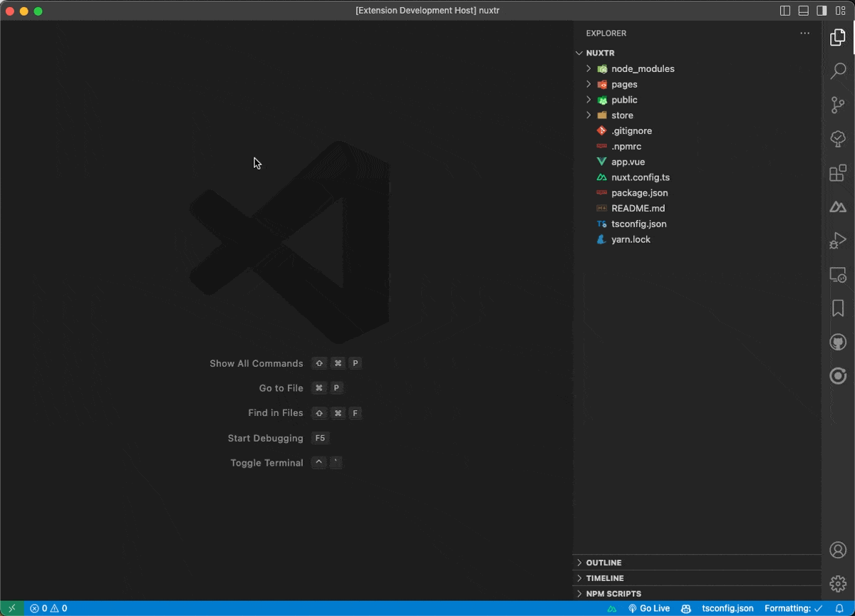Toggle the bottom panel layout button
The height and width of the screenshot is (616, 855).
pos(803,11)
